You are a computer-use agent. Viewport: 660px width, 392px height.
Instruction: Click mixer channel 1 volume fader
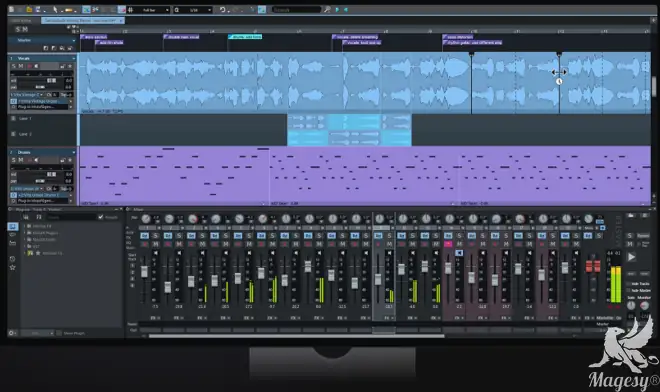coord(144,272)
